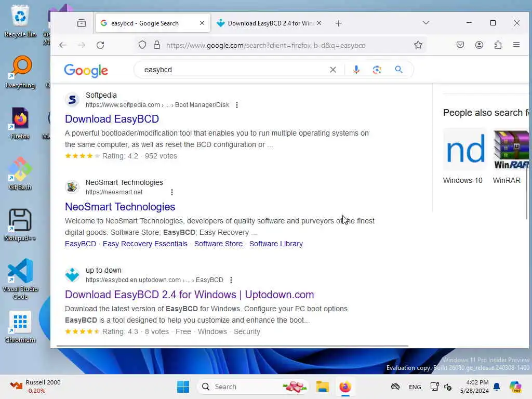Follow the Software Library sitelink
Viewport: 532px width, 399px height.
[276, 244]
